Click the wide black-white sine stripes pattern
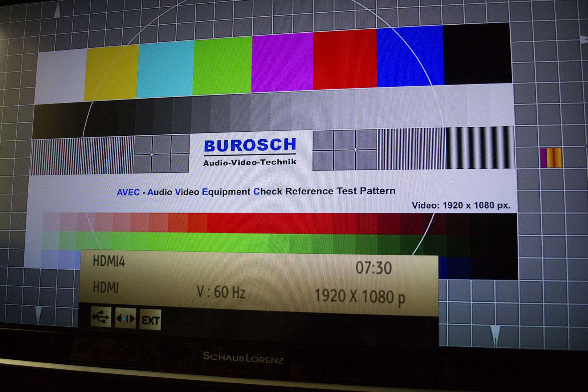Image resolution: width=588 pixels, height=392 pixels. [480, 147]
